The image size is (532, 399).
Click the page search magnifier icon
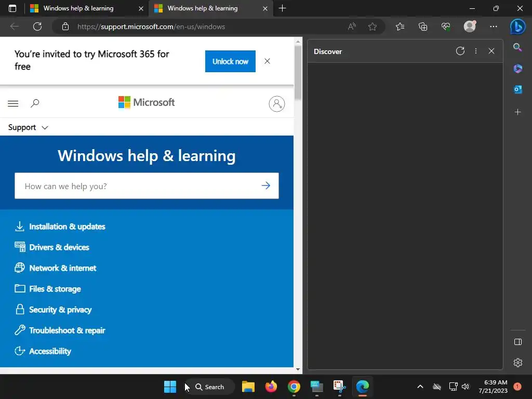(x=35, y=103)
